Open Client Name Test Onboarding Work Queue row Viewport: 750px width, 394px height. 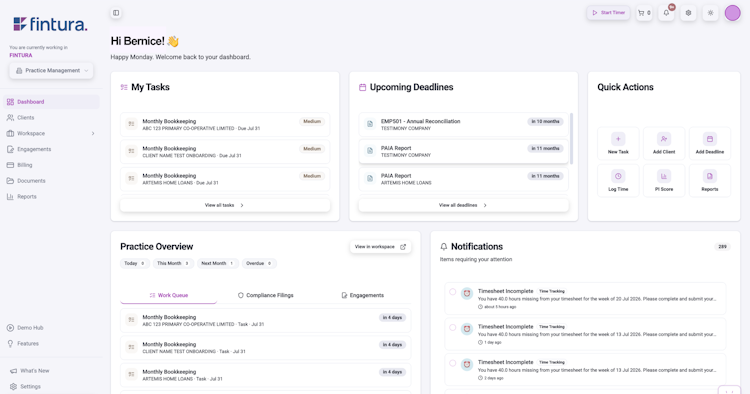click(265, 348)
